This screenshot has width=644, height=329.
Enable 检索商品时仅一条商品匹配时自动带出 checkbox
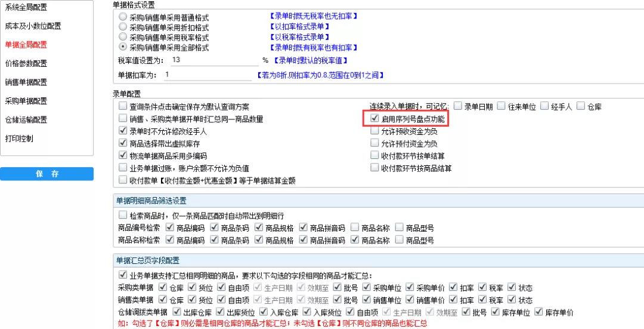[123, 214]
